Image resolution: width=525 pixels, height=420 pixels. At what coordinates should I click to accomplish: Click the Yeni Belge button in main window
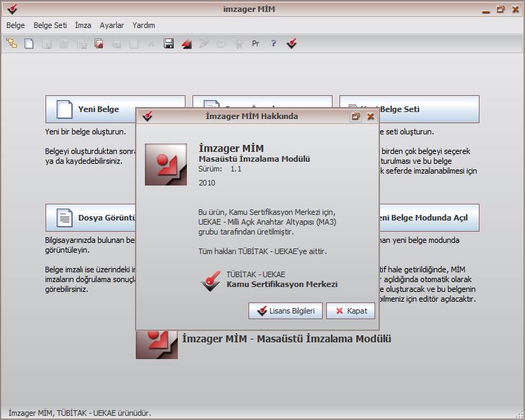[90, 109]
